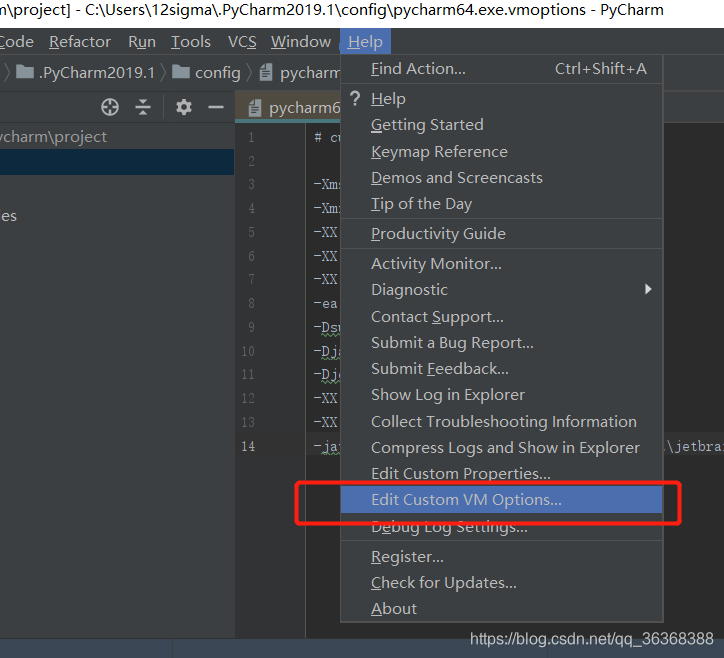This screenshot has width=724, height=658.
Task: Select Demos and Screencasts
Action: pyautogui.click(x=501, y=178)
